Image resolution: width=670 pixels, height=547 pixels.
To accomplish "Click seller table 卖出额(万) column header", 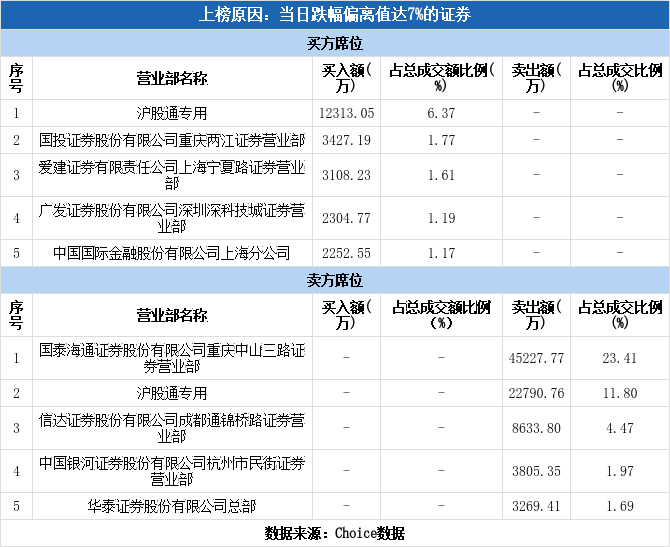I will tap(536, 315).
